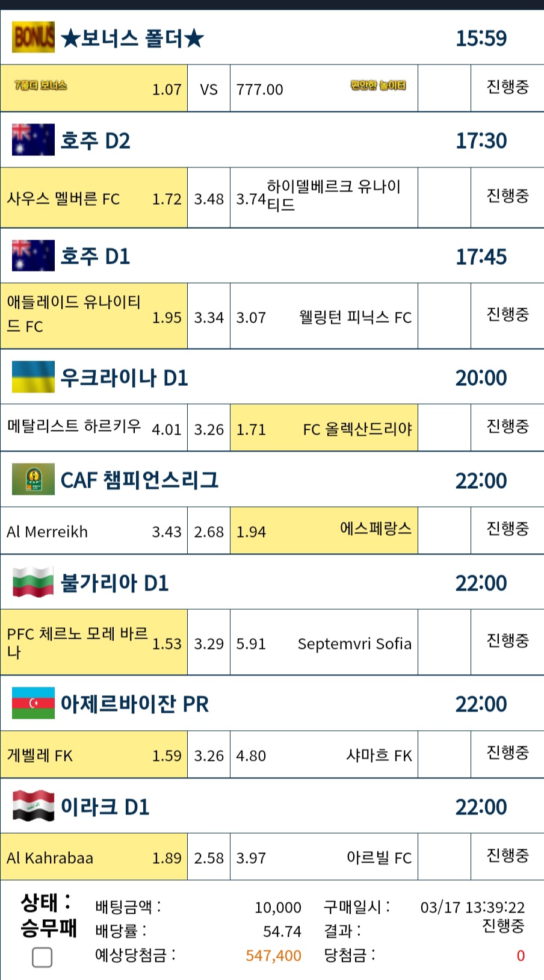544x980 pixels.
Task: Click the yellow BONUS badge icon
Action: [x=33, y=37]
